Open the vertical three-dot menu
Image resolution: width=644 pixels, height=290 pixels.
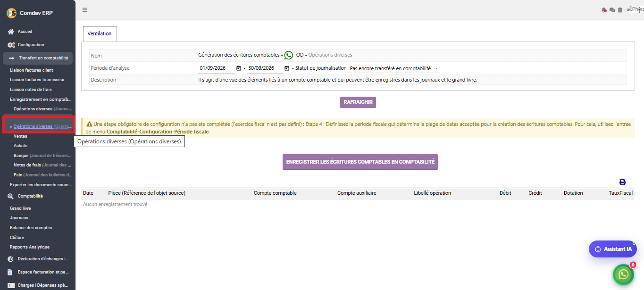point(640,9)
